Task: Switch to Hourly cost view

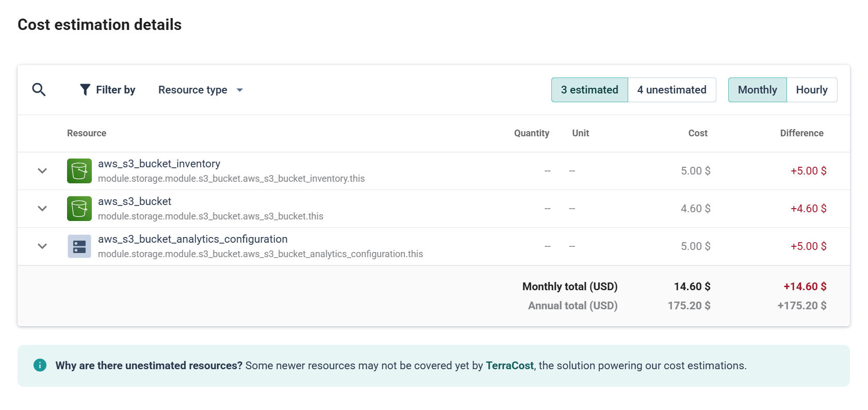Action: tap(811, 90)
